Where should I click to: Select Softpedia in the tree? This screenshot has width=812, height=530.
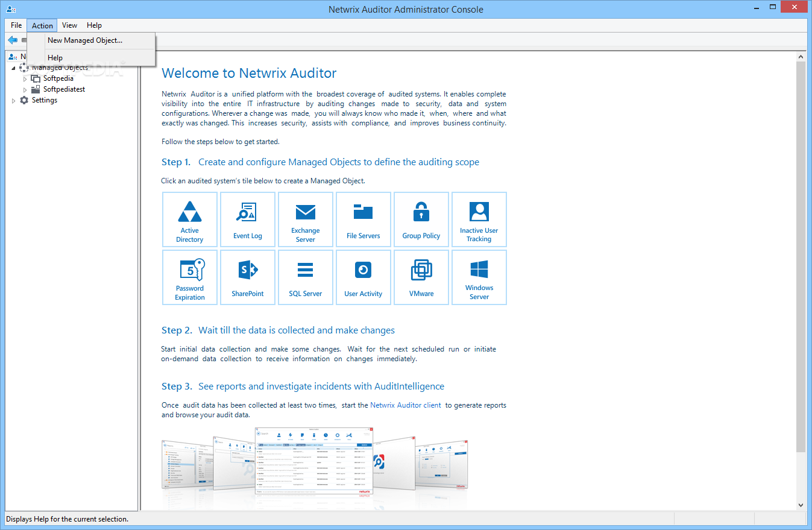[x=58, y=78]
